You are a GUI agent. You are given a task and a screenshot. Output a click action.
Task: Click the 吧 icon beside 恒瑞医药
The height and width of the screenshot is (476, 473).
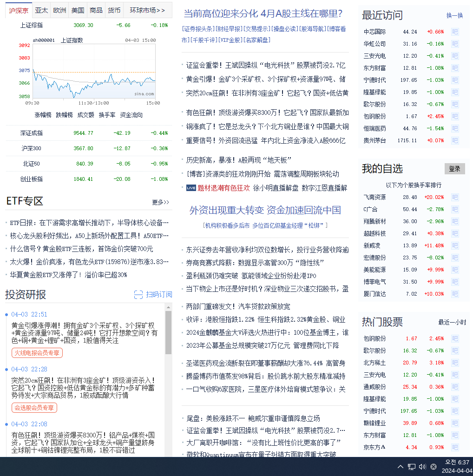[x=455, y=128]
